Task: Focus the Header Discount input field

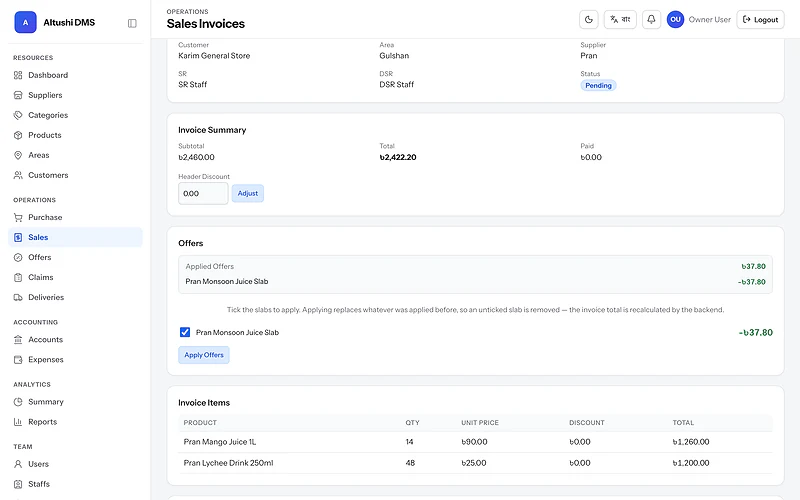Action: [x=203, y=193]
